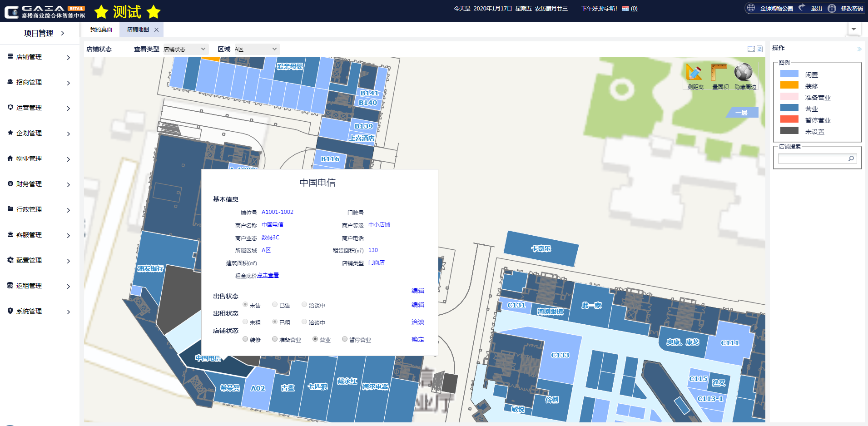
Task: Click the search magnifier in 店铺搜索
Action: click(x=851, y=159)
